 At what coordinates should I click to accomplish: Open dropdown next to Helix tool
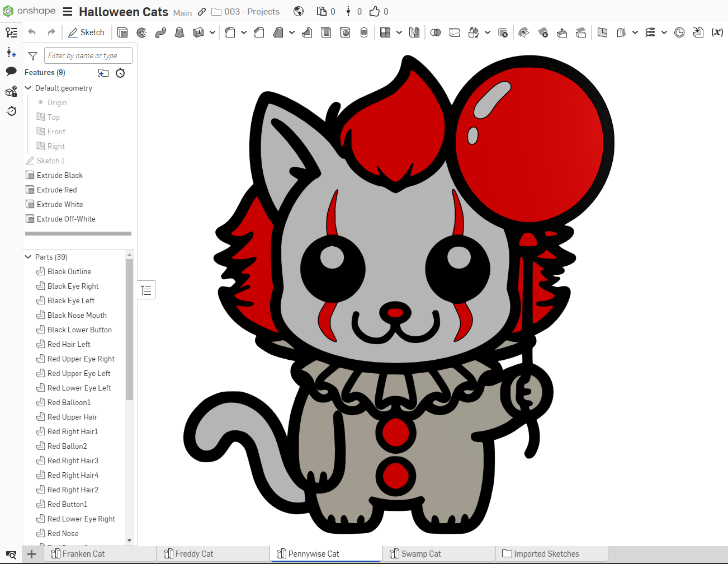point(664,32)
